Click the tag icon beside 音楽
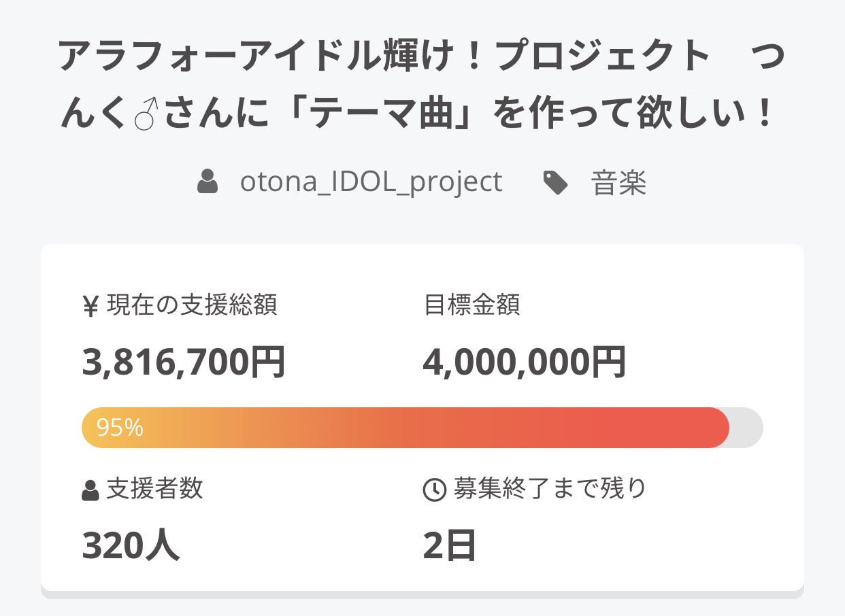Screen dimensions: 845x616 click(556, 182)
